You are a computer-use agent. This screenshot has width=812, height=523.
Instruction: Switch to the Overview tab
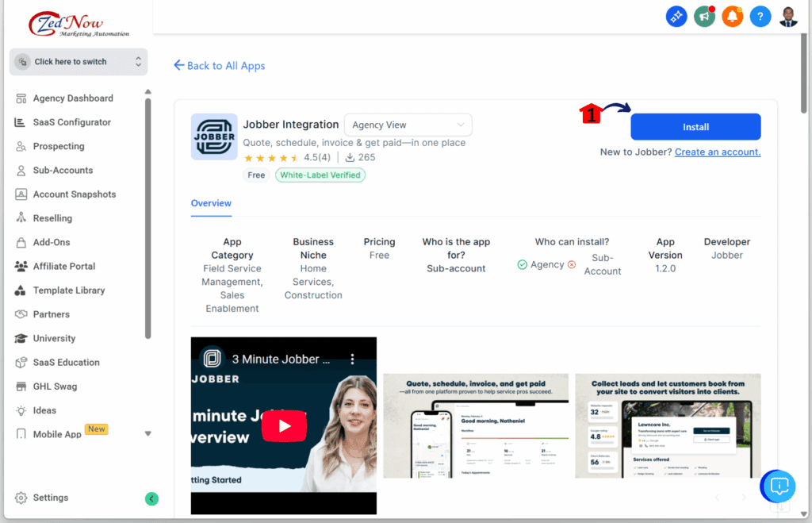[211, 203]
